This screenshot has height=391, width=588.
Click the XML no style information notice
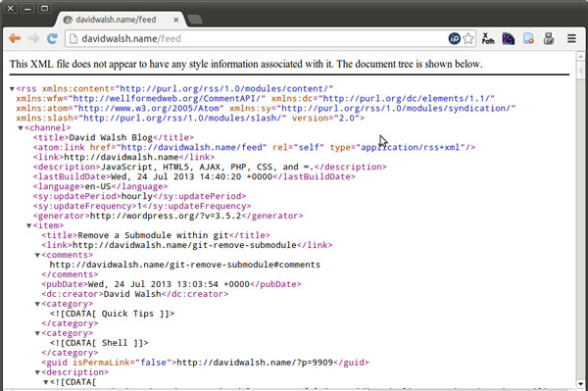[246, 64]
